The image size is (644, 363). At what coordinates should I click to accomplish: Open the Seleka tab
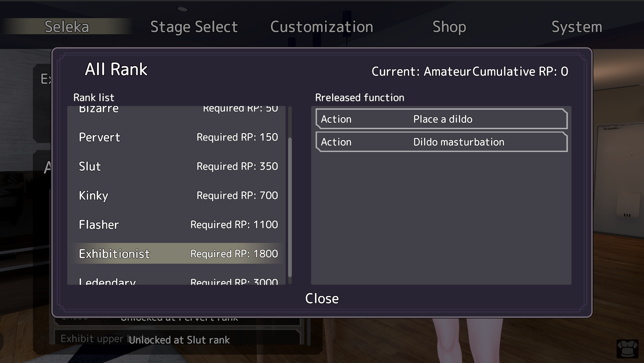click(x=67, y=27)
